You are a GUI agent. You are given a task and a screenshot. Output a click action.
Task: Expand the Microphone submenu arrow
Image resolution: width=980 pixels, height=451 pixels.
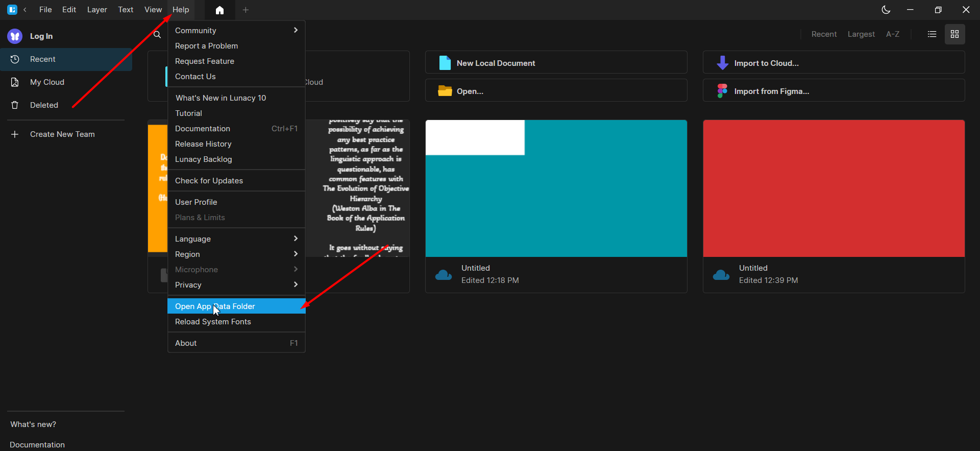296,269
